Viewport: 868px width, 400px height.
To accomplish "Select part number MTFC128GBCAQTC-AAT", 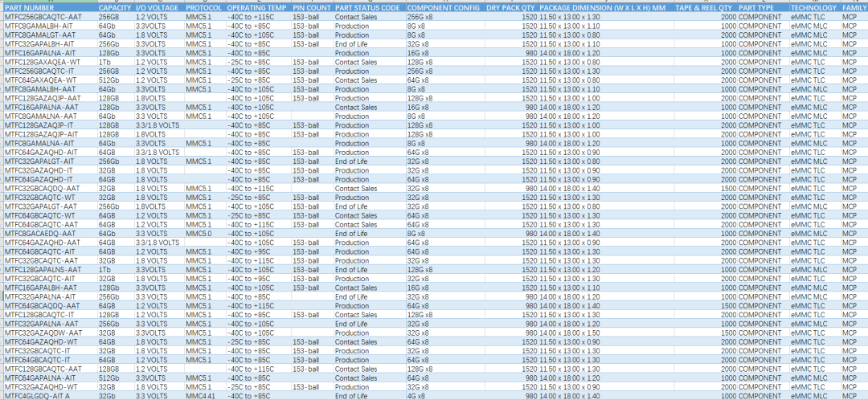I will pos(50,369).
